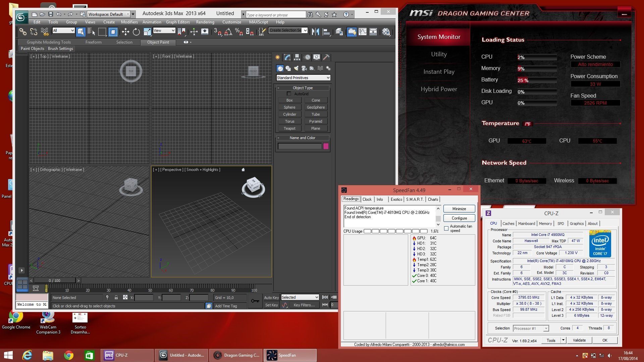The height and width of the screenshot is (362, 644).
Task: Select the Select and Rotate tool
Action: [136, 32]
